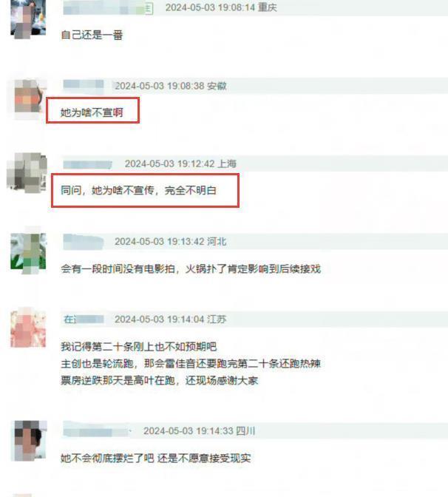Click the green avatar from 河北

click(x=28, y=251)
